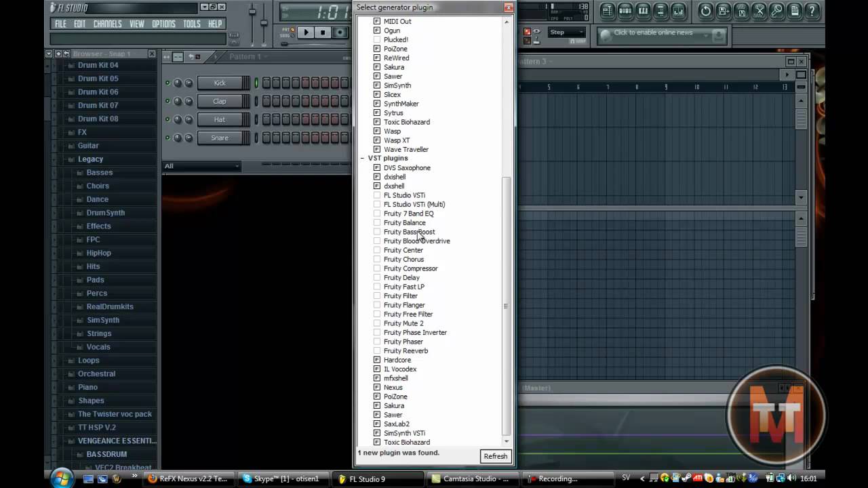Image resolution: width=868 pixels, height=488 pixels.
Task: Open the Piano roll view icon
Action: 643,11
